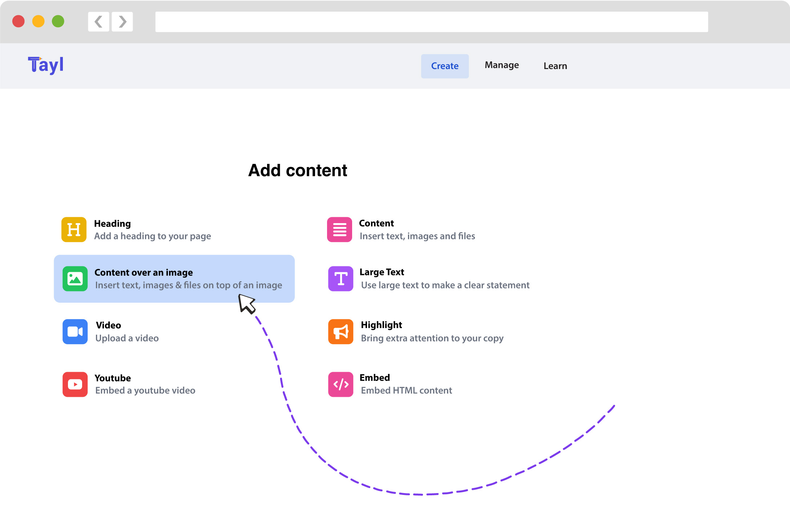Click the 'Embed HTML content' description

coord(406,390)
